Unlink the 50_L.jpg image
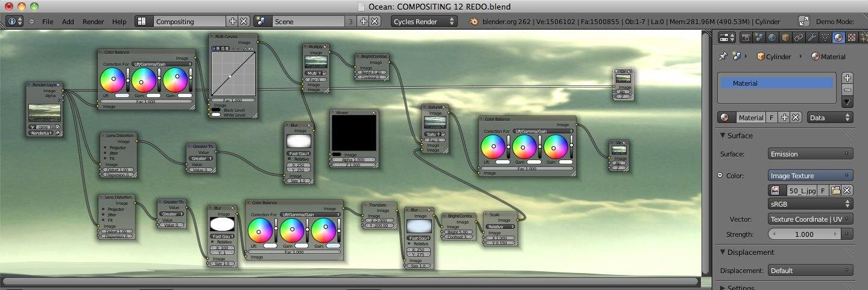This screenshot has height=290, width=868. (847, 190)
